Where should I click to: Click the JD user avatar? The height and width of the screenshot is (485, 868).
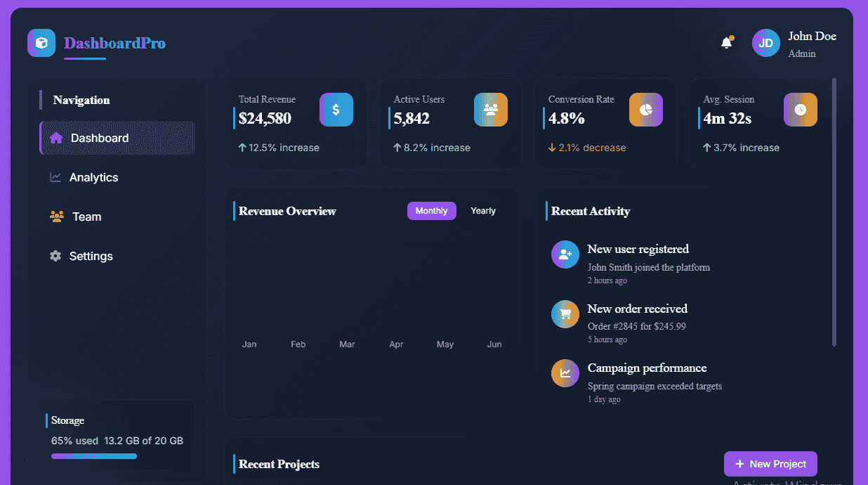click(x=766, y=43)
